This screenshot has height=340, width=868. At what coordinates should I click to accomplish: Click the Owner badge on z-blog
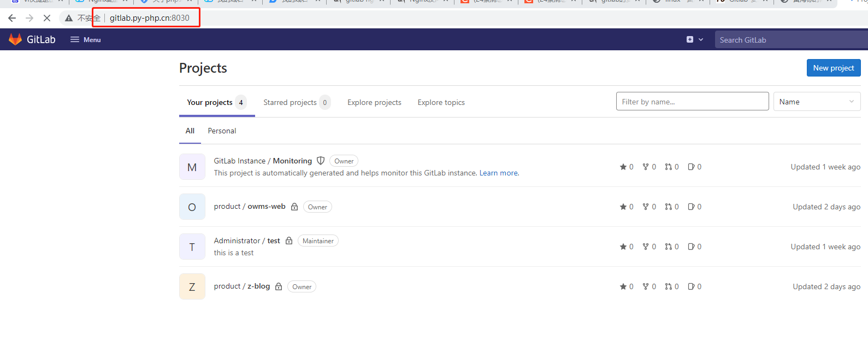[x=302, y=286]
